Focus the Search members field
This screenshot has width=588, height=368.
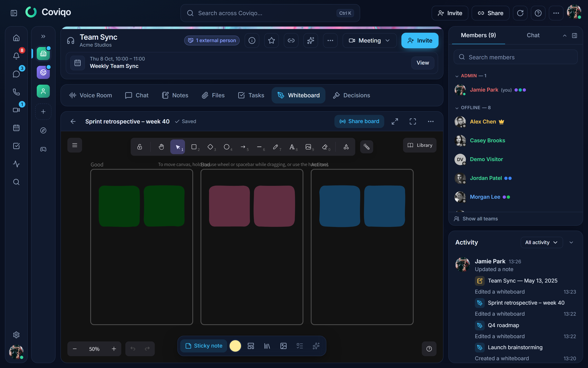coord(516,57)
